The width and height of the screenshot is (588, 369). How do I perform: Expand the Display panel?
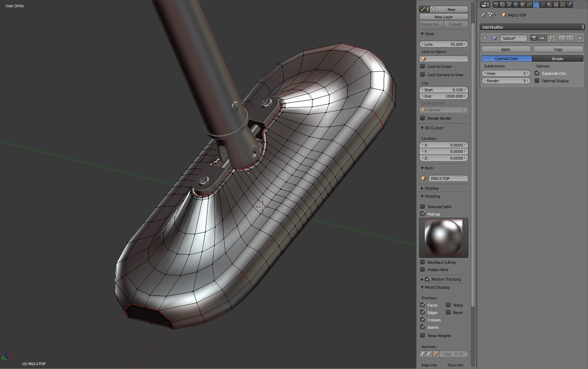point(422,188)
